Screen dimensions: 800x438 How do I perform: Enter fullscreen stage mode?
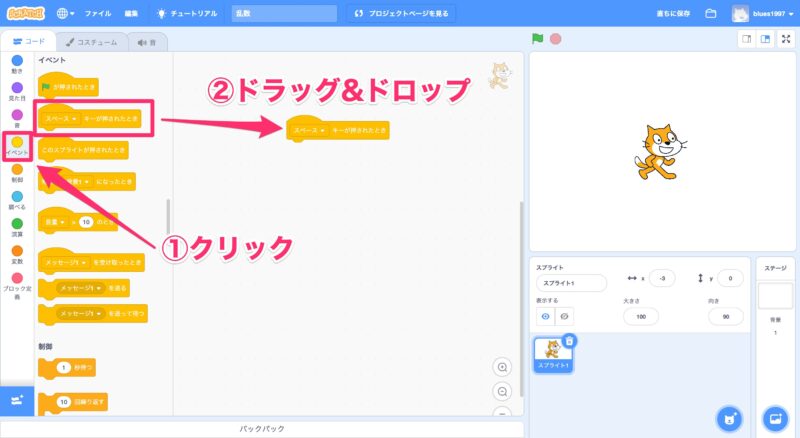pyautogui.click(x=787, y=40)
